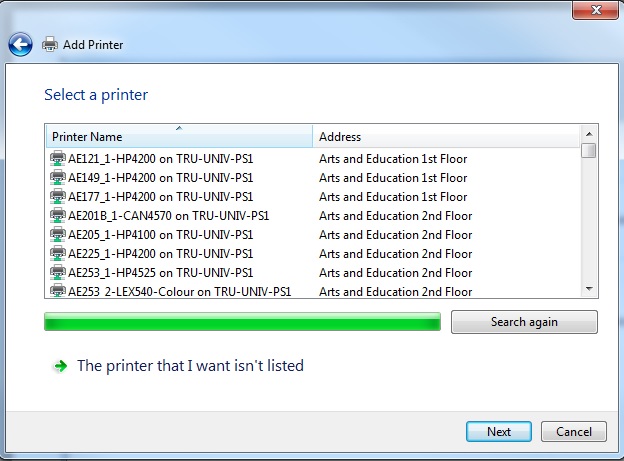Image resolution: width=624 pixels, height=461 pixels.
Task: Select AE201B_1-CAN4570 on TRU-UNIV-PS1 row text
Action: coord(168,216)
